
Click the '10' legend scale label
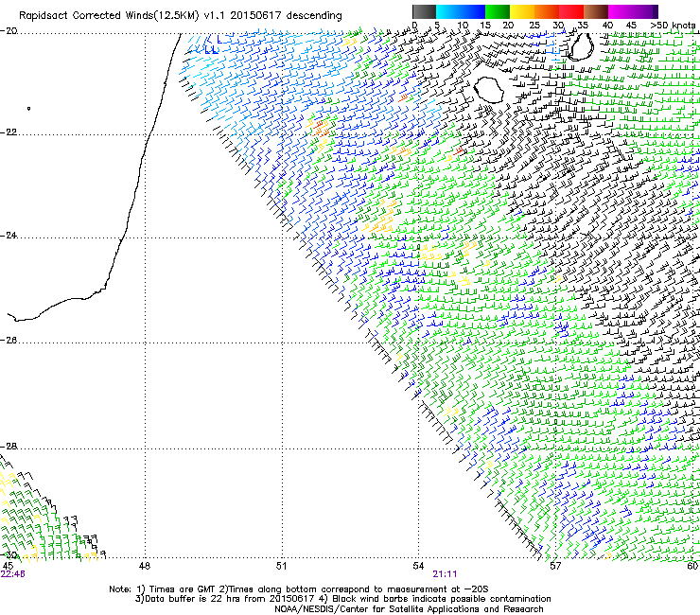[463, 25]
